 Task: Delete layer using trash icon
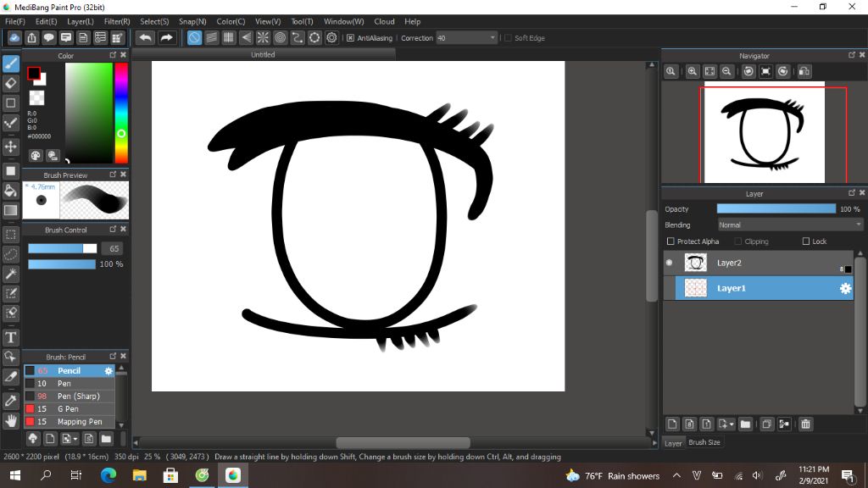(x=805, y=424)
